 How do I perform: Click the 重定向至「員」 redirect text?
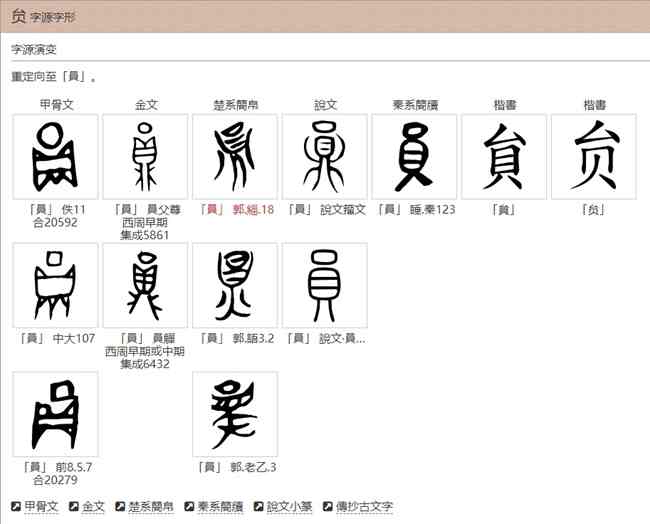(53, 77)
